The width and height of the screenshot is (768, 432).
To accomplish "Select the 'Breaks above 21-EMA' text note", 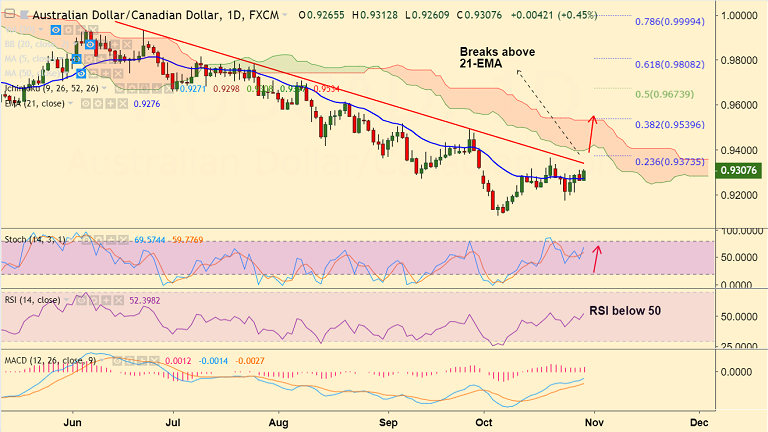I will pyautogui.click(x=497, y=57).
